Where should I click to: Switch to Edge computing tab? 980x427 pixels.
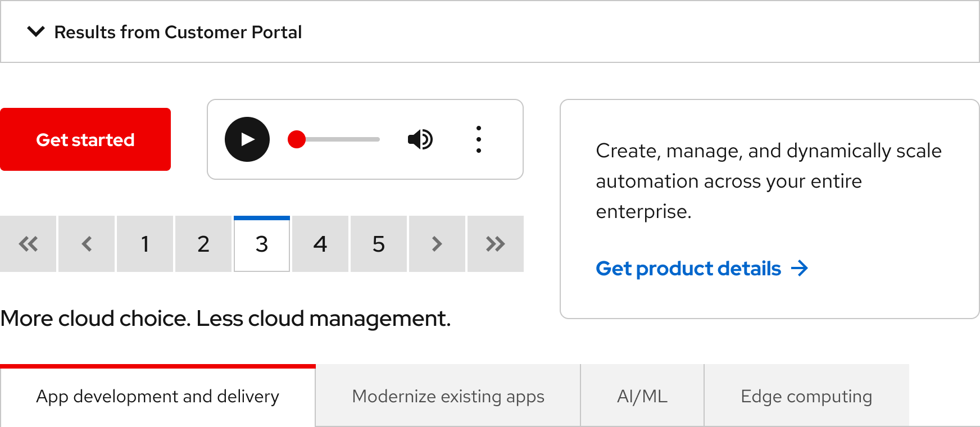[806, 396]
